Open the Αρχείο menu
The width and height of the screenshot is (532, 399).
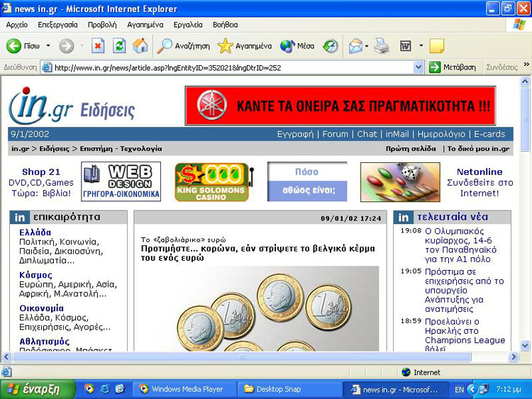click(x=17, y=25)
